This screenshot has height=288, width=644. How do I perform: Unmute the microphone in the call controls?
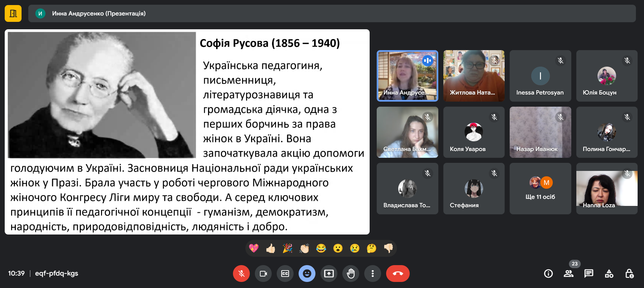coord(241,274)
